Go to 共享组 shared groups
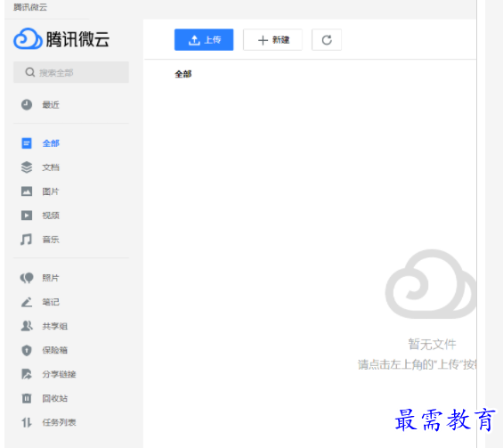 point(55,326)
